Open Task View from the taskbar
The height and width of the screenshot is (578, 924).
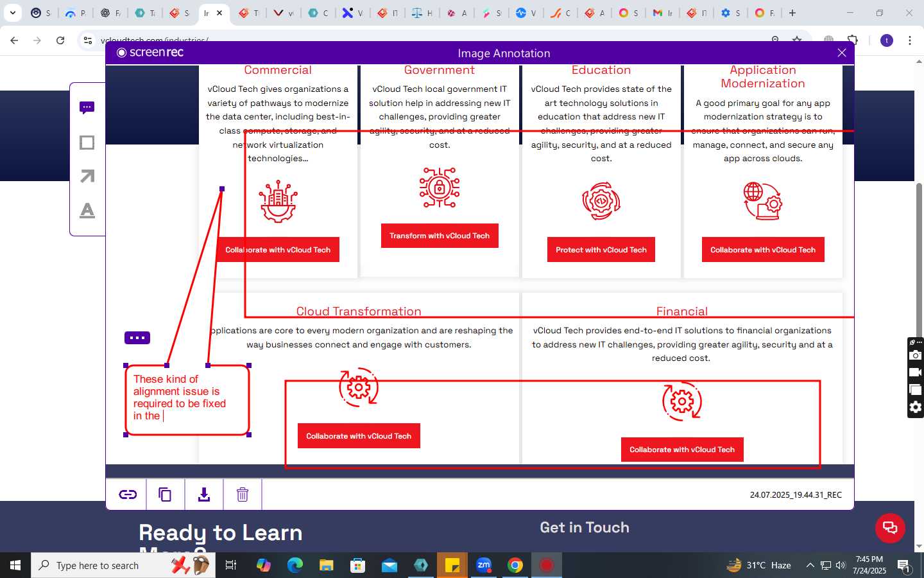(231, 565)
